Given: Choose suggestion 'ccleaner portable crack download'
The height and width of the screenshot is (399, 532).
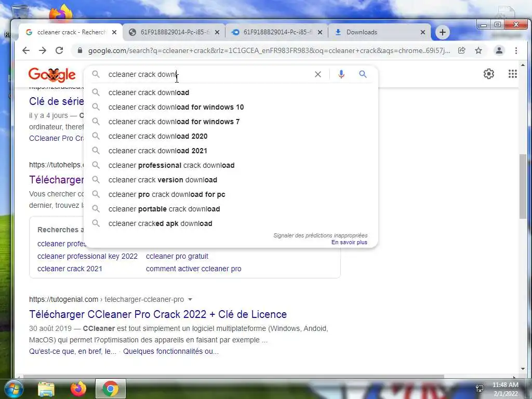Looking at the screenshot, I should 231,209.
